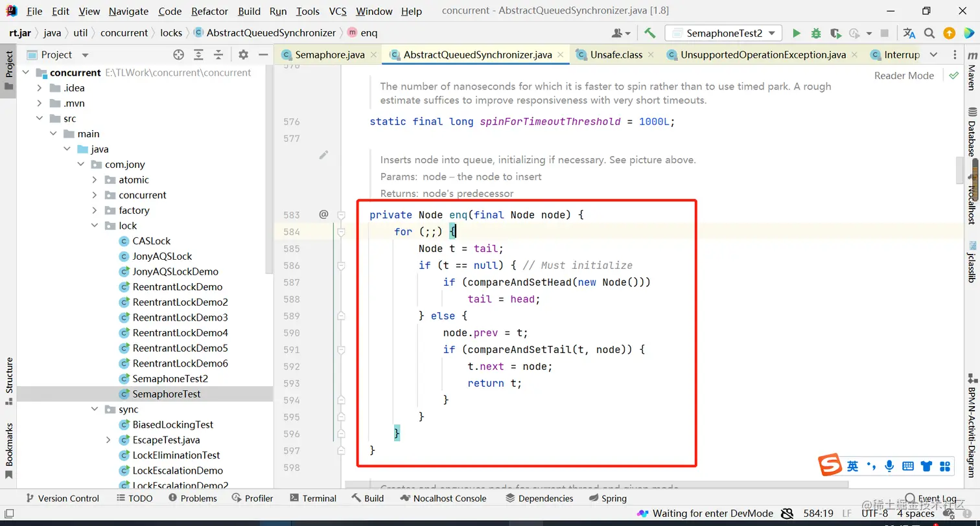
Task: Open Spring tool window
Action: coord(608,498)
